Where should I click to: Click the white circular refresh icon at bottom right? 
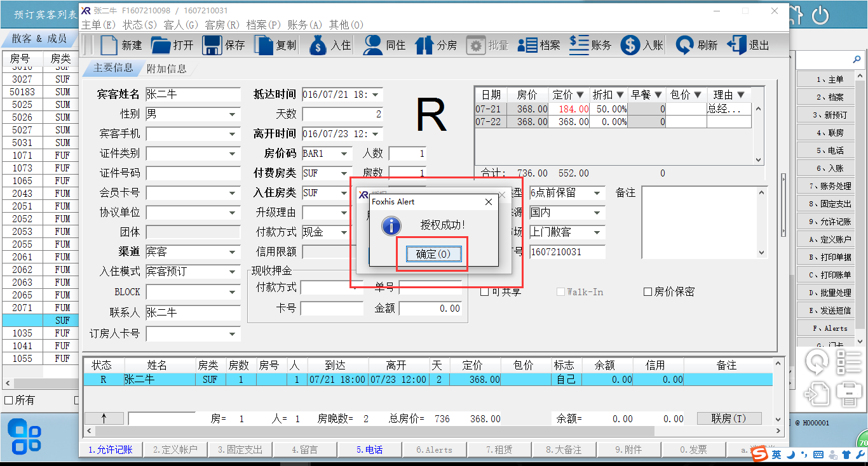(817, 363)
